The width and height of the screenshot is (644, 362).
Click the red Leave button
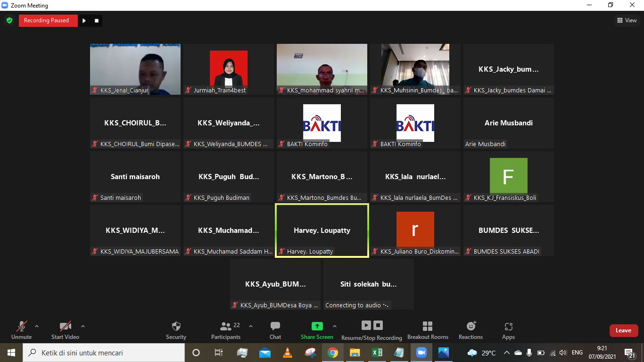coord(623,330)
